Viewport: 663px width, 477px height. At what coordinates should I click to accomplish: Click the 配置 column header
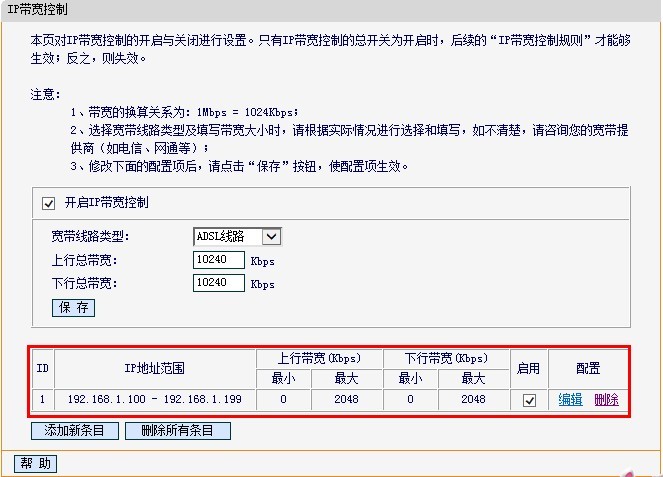coord(588,369)
